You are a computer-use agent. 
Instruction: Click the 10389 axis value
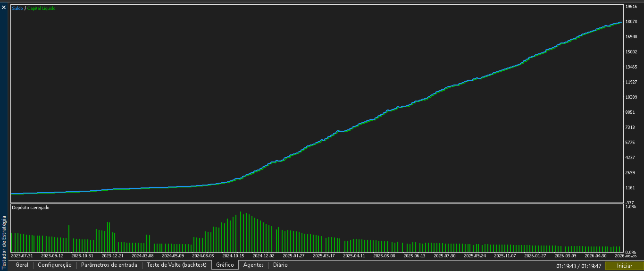coord(632,97)
